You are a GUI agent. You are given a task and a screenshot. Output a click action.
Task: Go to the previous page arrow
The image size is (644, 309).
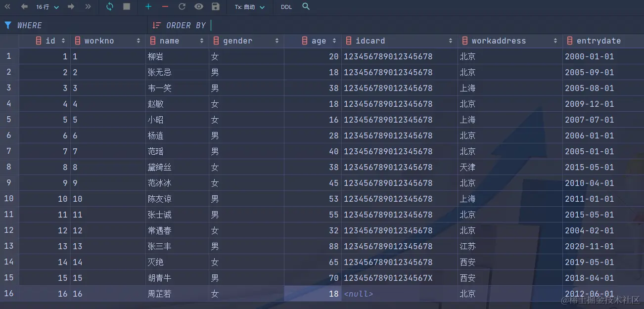point(24,7)
